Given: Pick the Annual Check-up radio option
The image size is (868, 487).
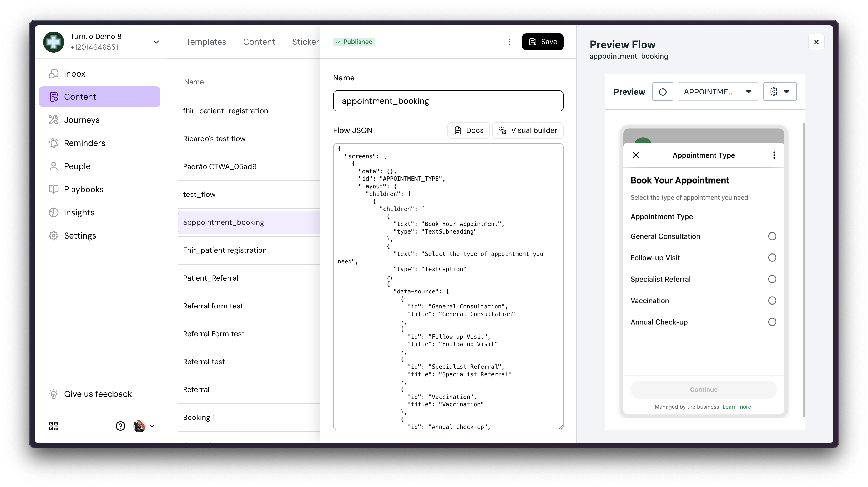Looking at the screenshot, I should click(x=772, y=322).
